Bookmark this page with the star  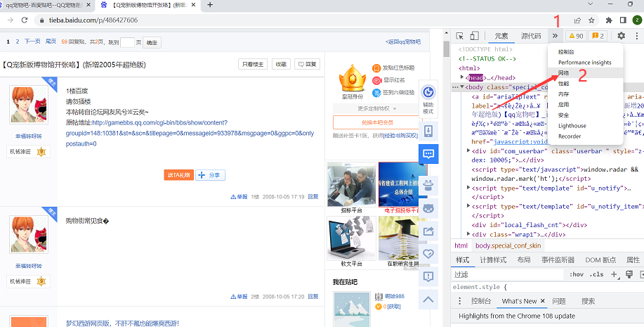591,20
